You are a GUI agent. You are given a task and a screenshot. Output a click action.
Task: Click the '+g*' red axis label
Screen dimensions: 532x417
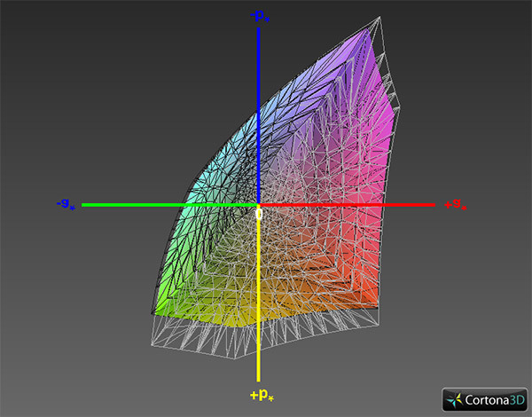(x=456, y=204)
